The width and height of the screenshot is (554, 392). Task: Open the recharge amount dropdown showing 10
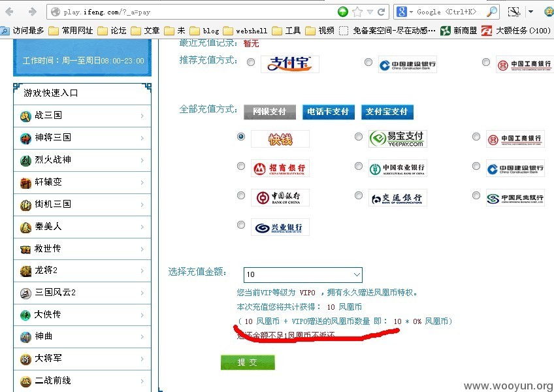pyautogui.click(x=302, y=274)
